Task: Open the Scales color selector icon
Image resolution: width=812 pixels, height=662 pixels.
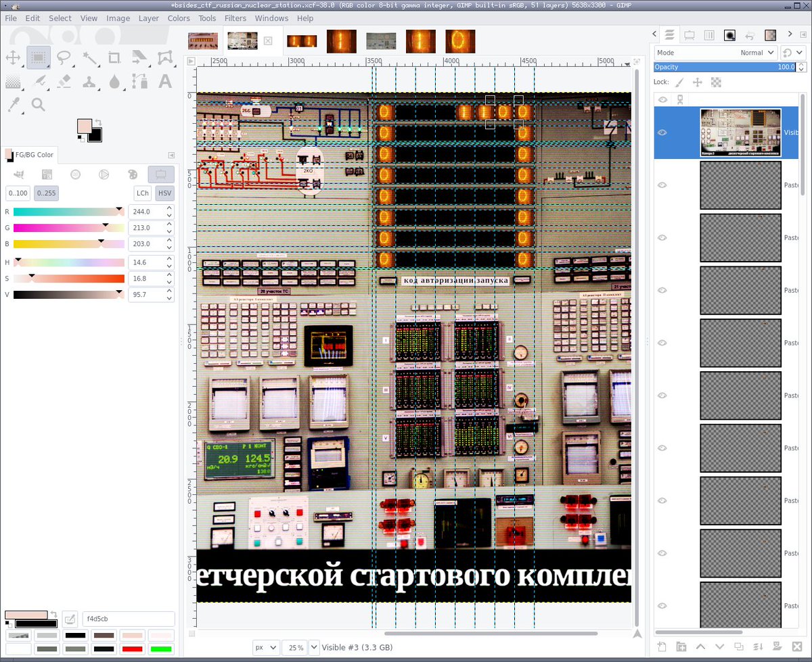Action: coord(161,174)
